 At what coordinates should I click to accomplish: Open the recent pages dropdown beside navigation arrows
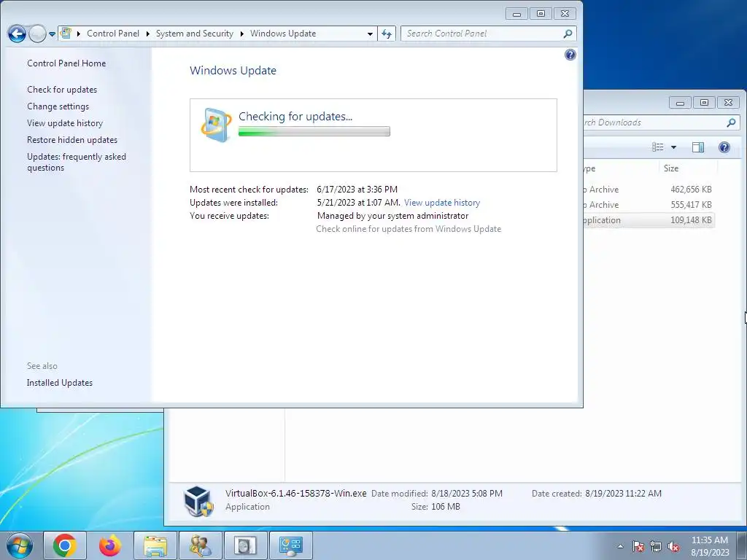click(53, 34)
